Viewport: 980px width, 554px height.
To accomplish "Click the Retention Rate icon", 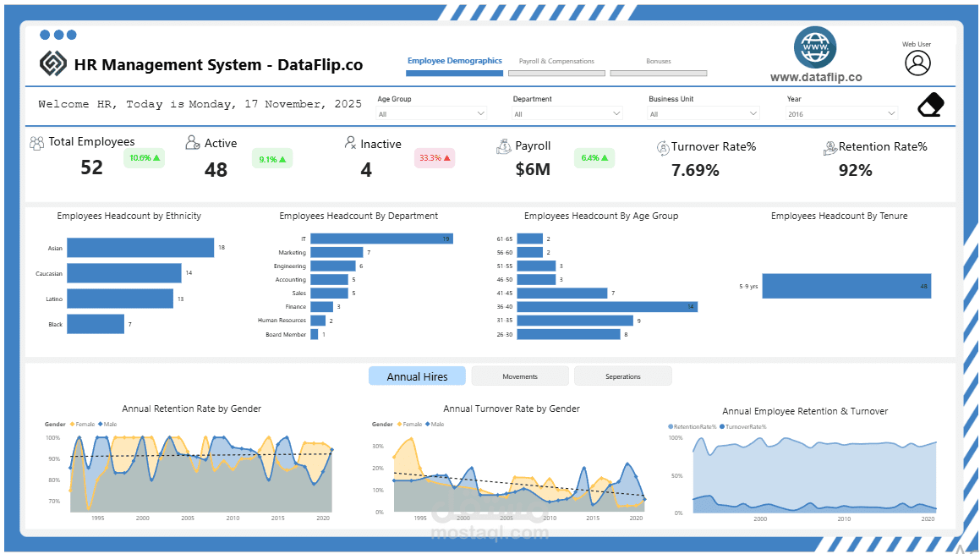I will (830, 148).
